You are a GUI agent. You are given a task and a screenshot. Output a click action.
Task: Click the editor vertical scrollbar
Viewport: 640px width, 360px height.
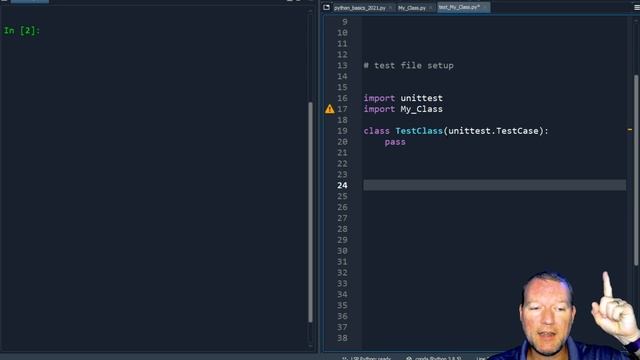tap(636, 170)
